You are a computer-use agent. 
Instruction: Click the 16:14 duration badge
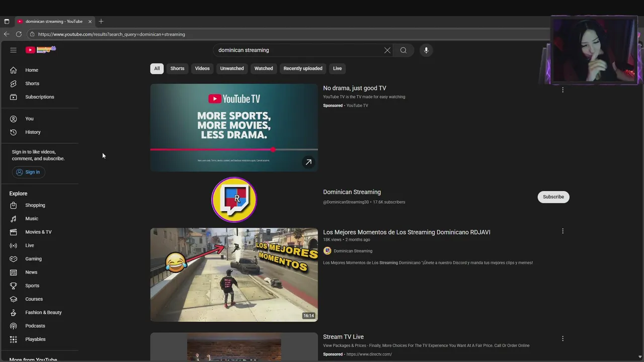[x=308, y=316]
